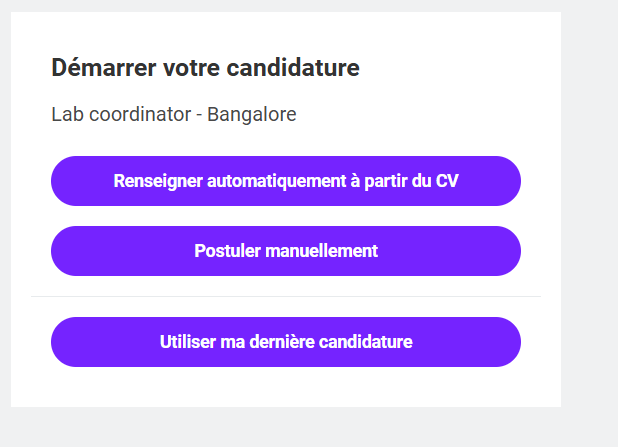Click the horizontal divider line between buttons
Viewport: 618px width, 447px height.
[286, 297]
